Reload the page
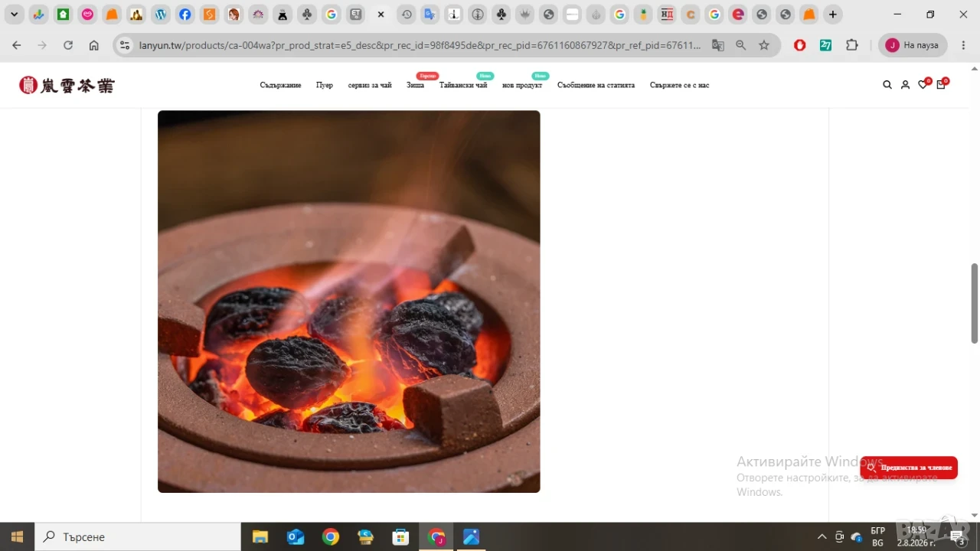 pos(68,45)
